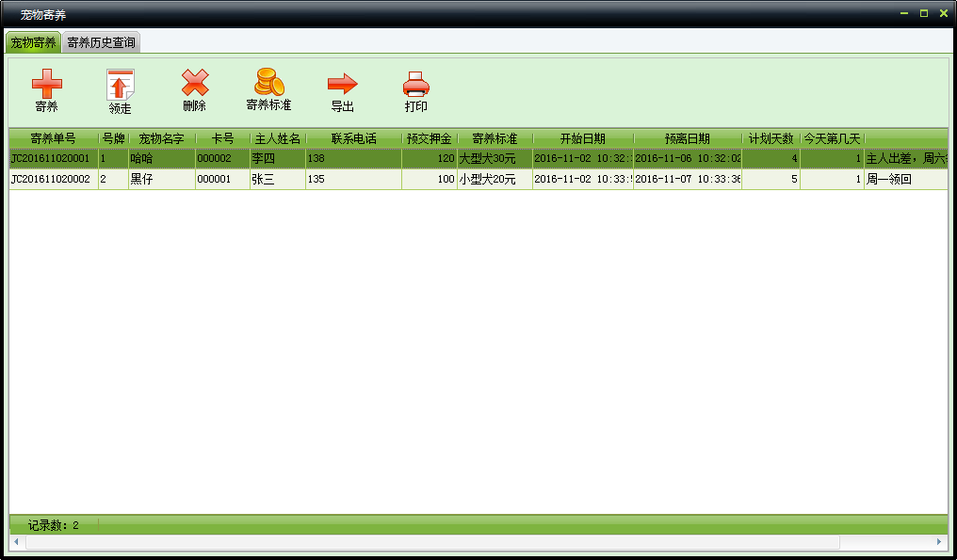Click the 预离日期 column header
The width and height of the screenshot is (957, 560).
[x=687, y=138]
